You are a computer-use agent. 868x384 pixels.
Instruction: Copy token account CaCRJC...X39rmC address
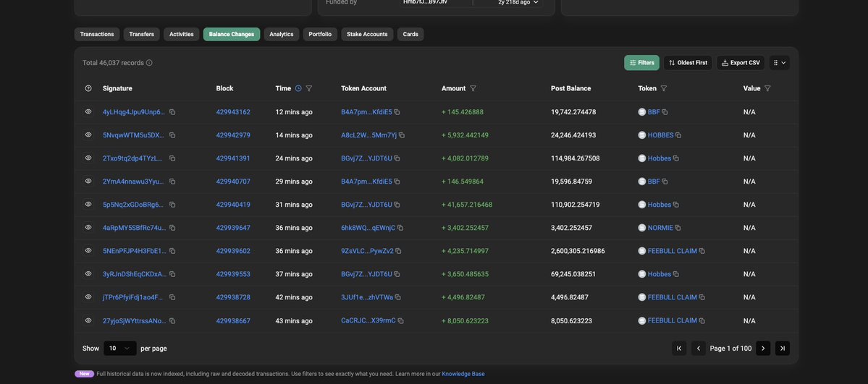[x=401, y=321]
